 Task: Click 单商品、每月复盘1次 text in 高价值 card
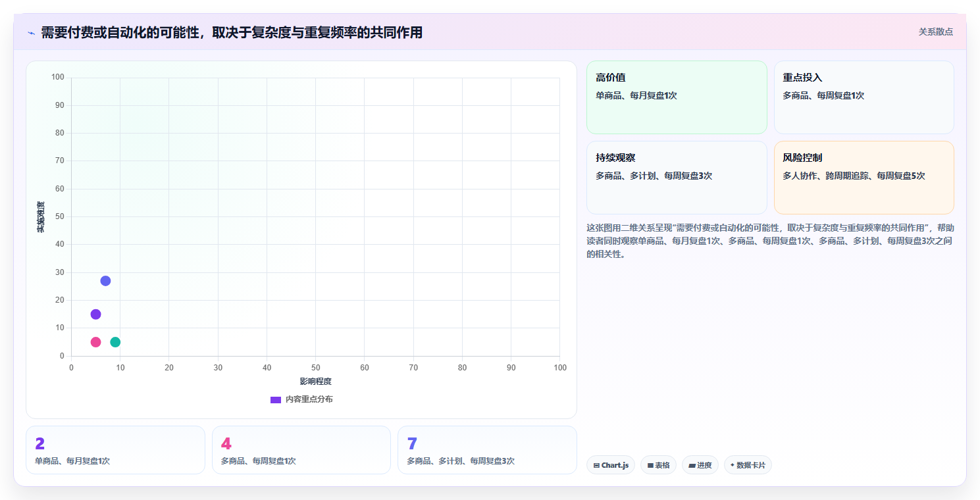pos(636,95)
